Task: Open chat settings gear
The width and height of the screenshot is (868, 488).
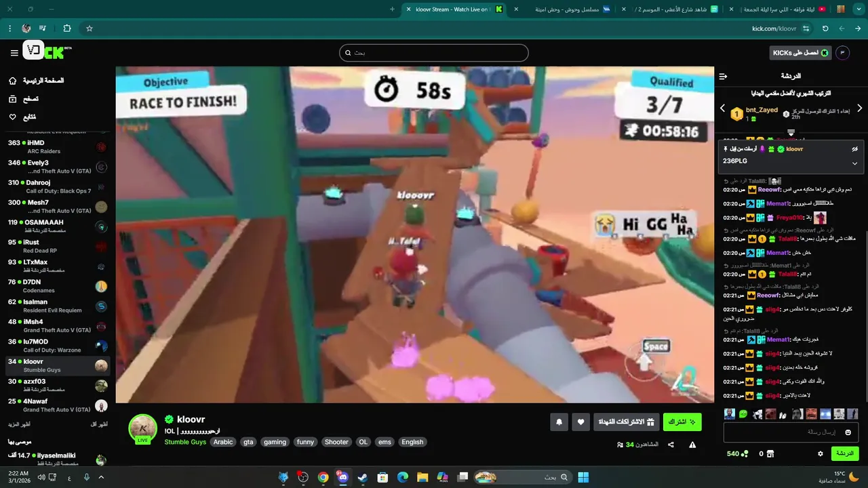Action: (x=821, y=453)
